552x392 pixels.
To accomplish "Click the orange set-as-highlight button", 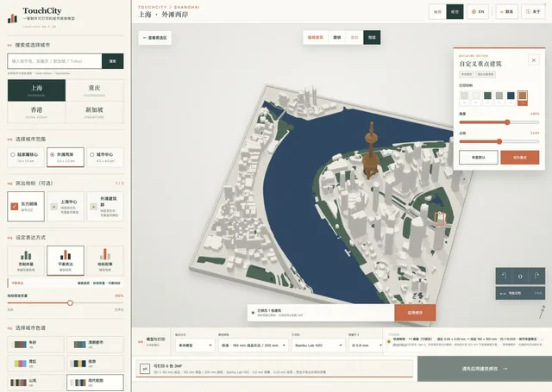I will (519, 158).
